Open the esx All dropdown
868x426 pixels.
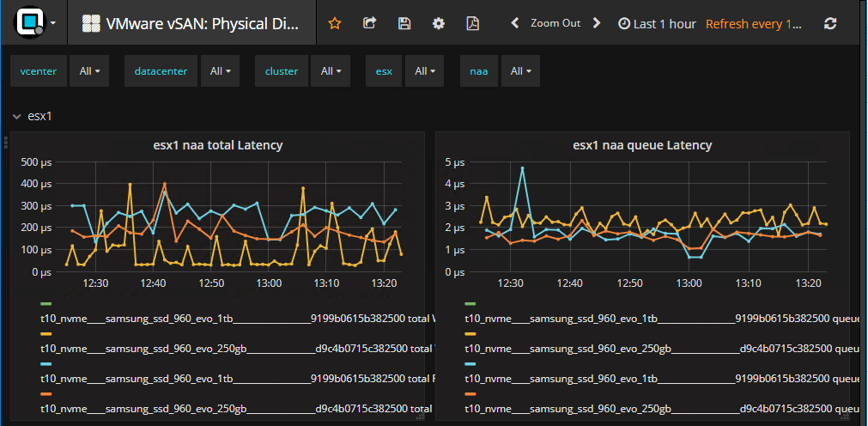tap(425, 71)
